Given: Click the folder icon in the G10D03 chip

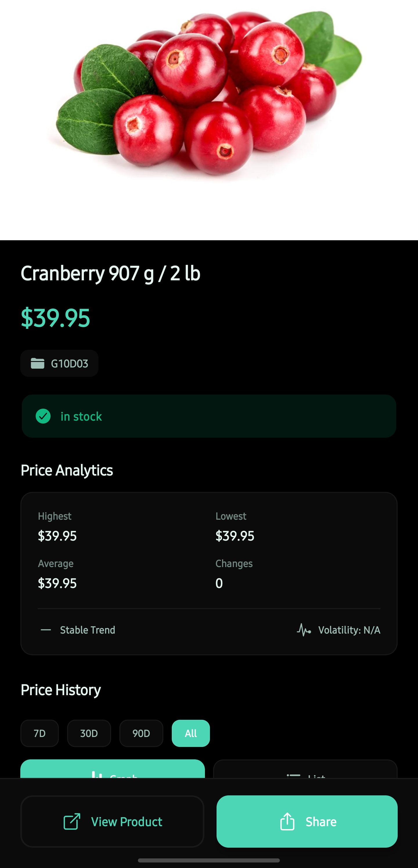Looking at the screenshot, I should point(37,363).
